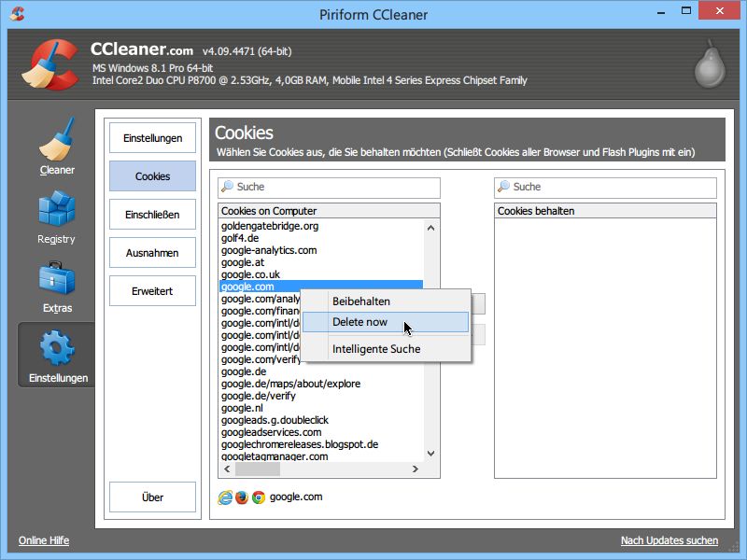Switch to the Cookies tab
747x560 pixels.
[x=152, y=176]
